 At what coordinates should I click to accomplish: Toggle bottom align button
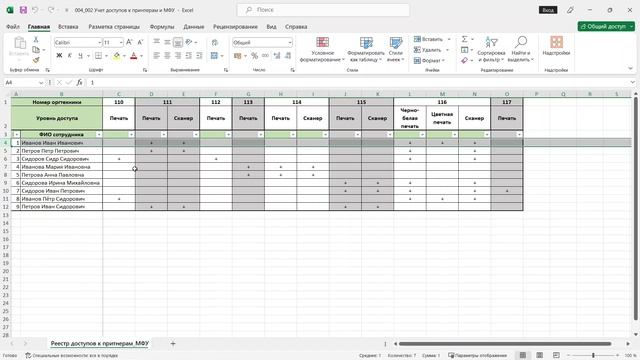click(x=178, y=42)
